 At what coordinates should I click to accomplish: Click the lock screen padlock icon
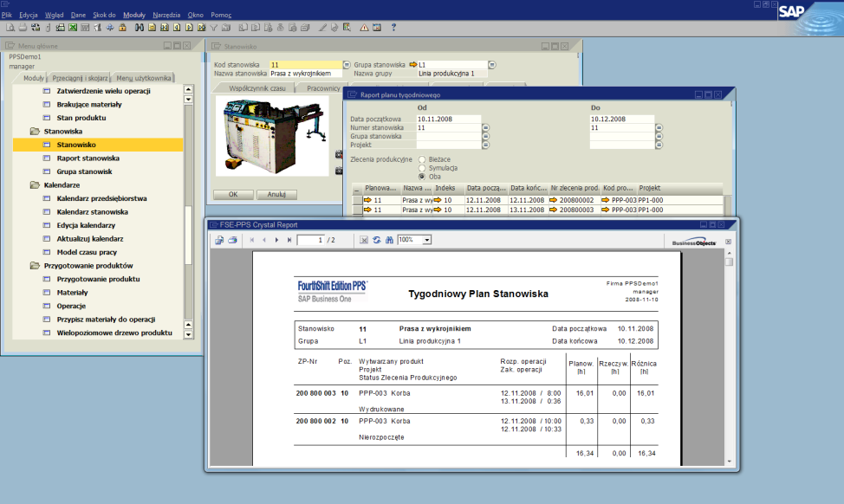[122, 28]
